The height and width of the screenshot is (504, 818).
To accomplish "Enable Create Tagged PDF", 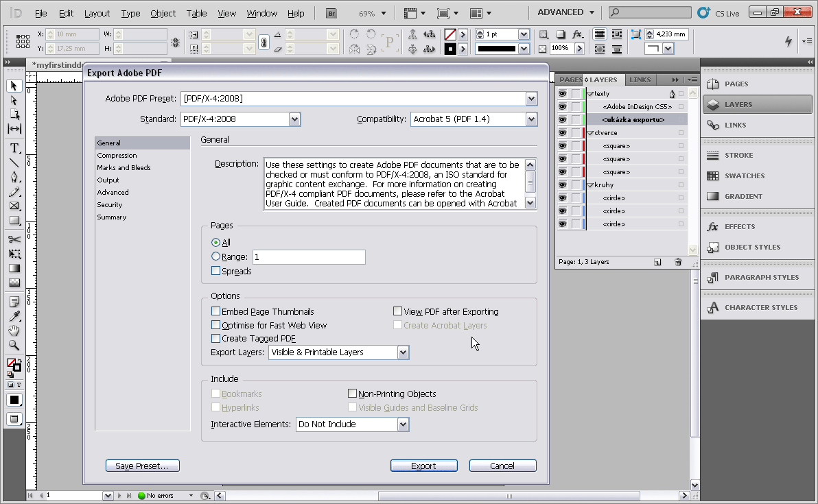I will coord(215,338).
